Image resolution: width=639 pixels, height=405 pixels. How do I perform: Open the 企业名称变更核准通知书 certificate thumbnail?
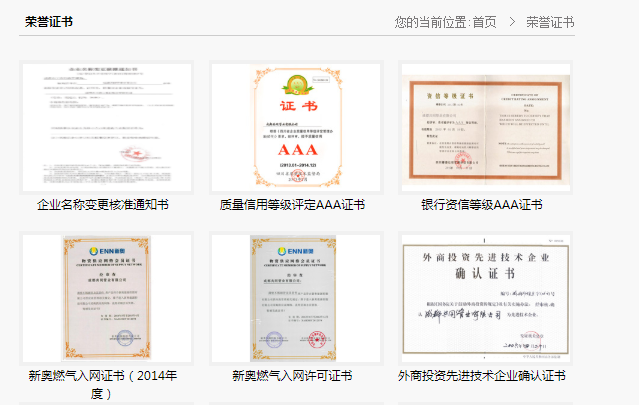pos(107,128)
